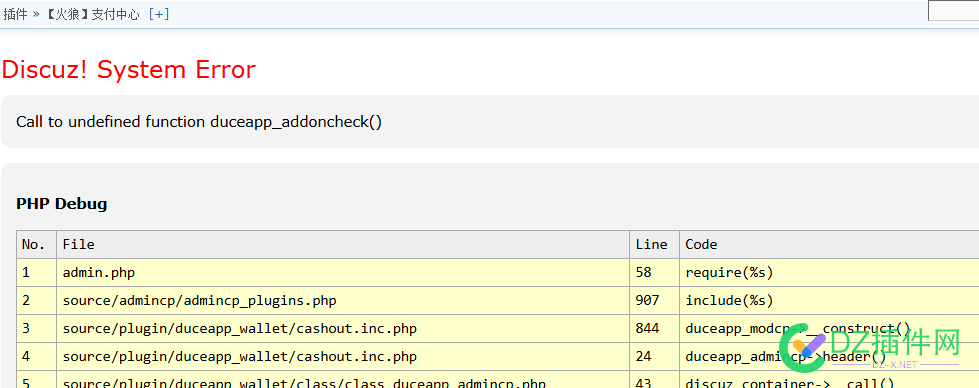
Task: Click the search input box top right
Action: click(x=953, y=11)
